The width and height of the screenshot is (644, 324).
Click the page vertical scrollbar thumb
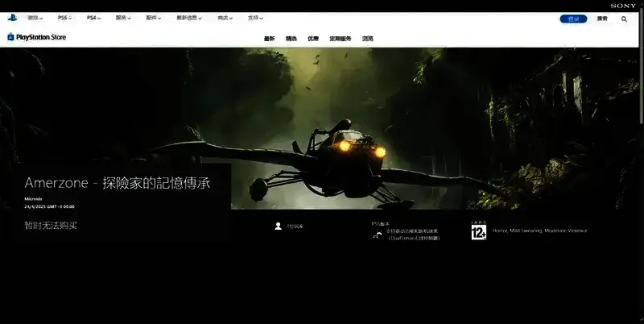click(x=642, y=68)
